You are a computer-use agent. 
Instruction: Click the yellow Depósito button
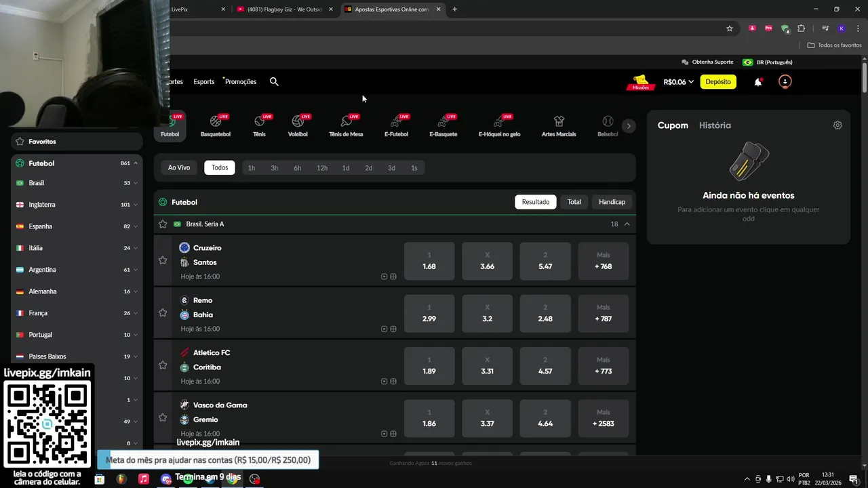coord(718,82)
